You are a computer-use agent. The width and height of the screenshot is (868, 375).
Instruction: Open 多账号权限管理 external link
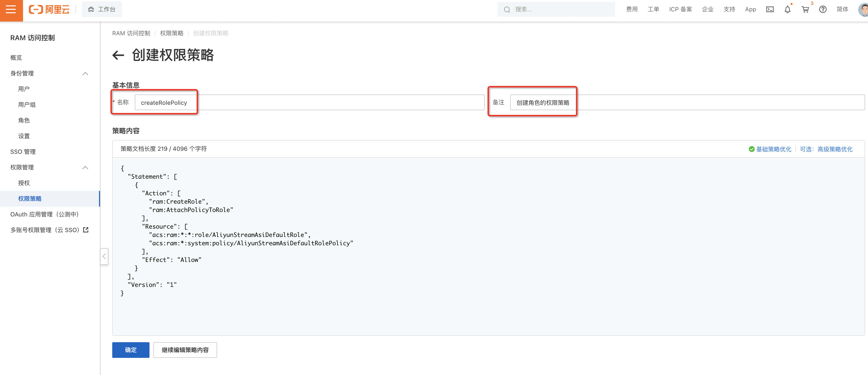49,230
